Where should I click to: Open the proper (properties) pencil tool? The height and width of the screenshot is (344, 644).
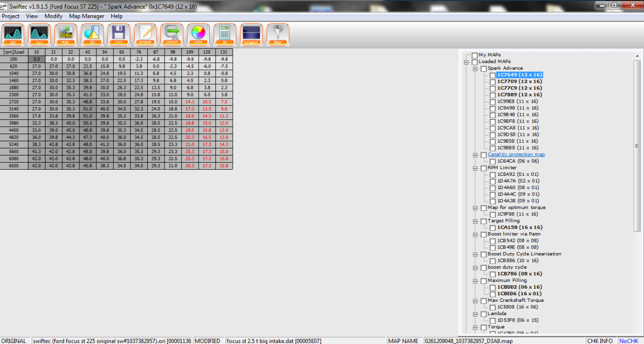pyautogui.click(x=145, y=35)
